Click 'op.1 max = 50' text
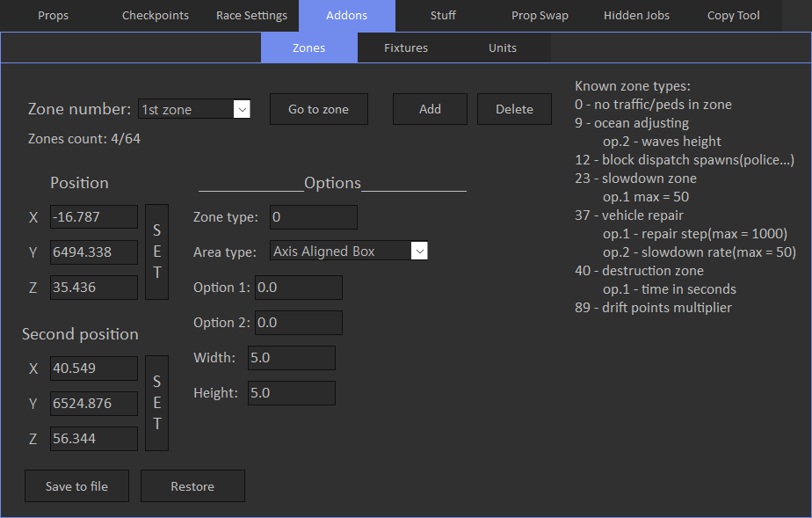 pos(646,197)
